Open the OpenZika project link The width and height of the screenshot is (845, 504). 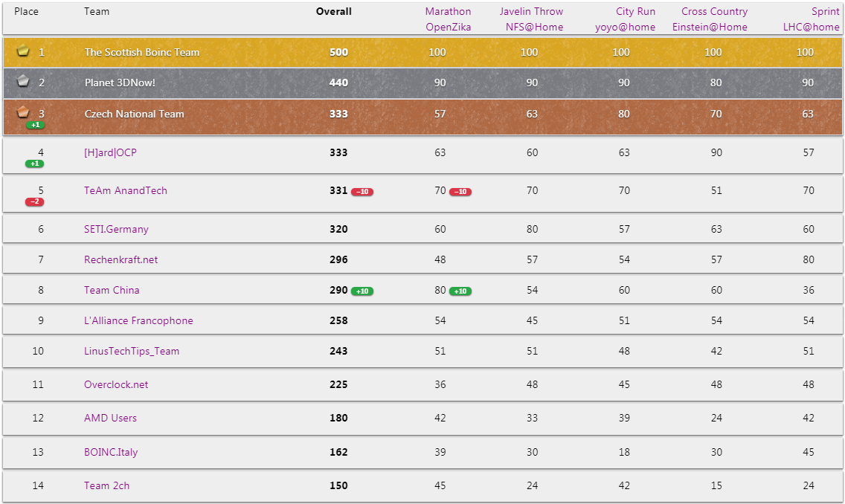[449, 27]
